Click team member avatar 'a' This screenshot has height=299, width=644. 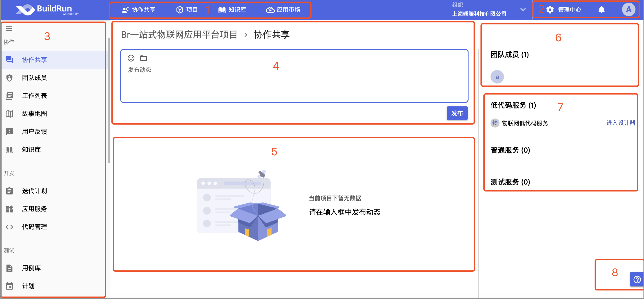(497, 77)
